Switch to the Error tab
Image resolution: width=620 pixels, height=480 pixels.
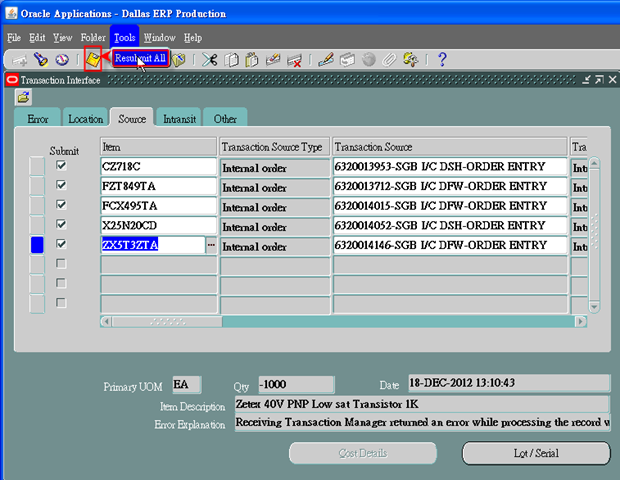coord(38,119)
